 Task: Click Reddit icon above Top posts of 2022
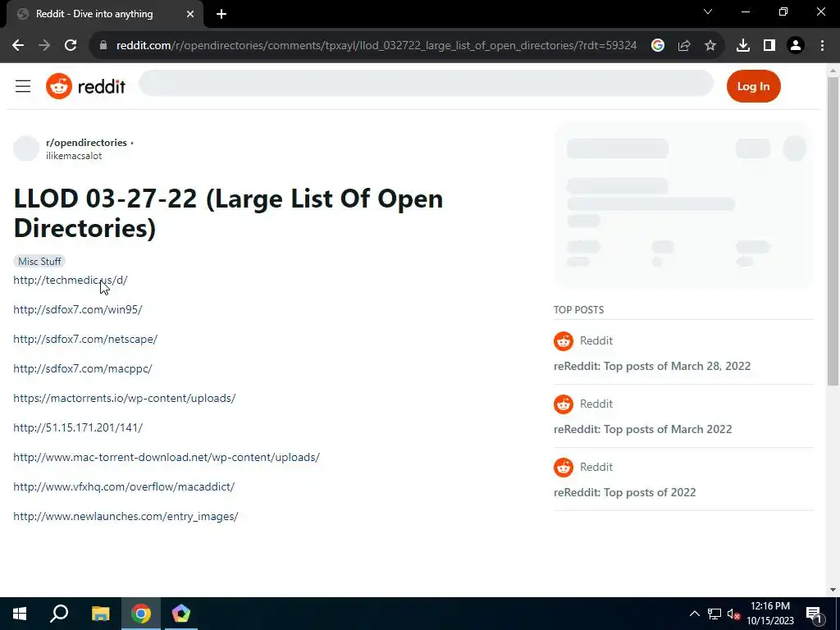[563, 467]
